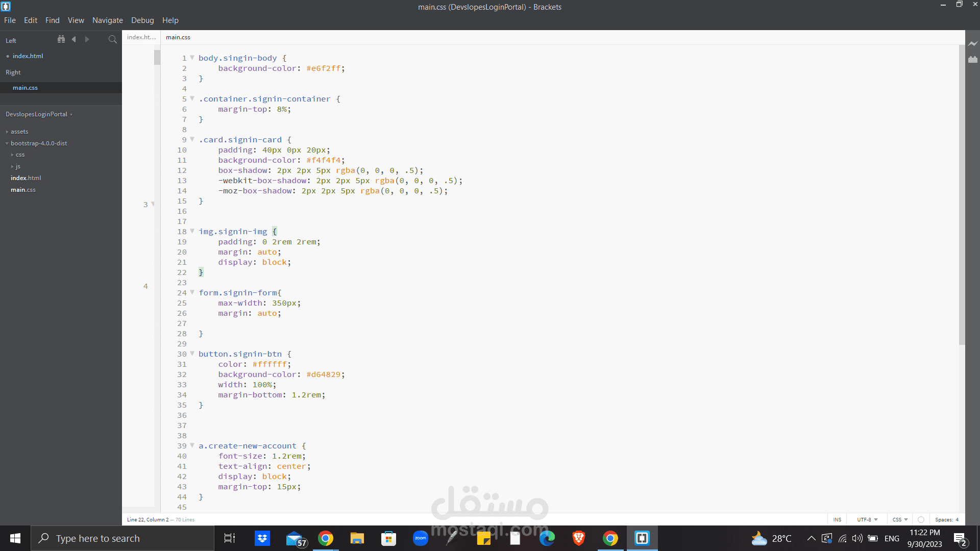Open the UTF-8 encoding dropdown
The width and height of the screenshot is (980, 551).
pyautogui.click(x=867, y=519)
